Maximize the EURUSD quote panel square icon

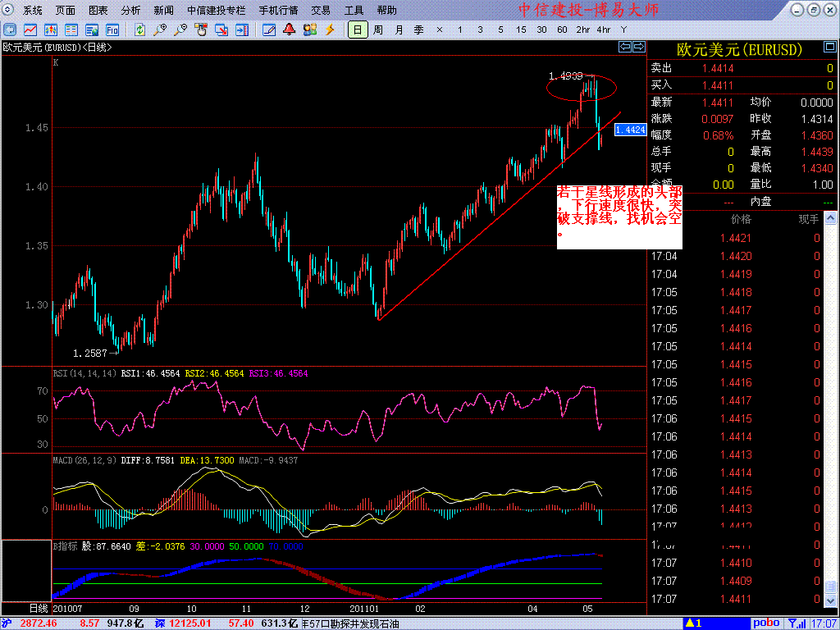pyautogui.click(x=829, y=48)
